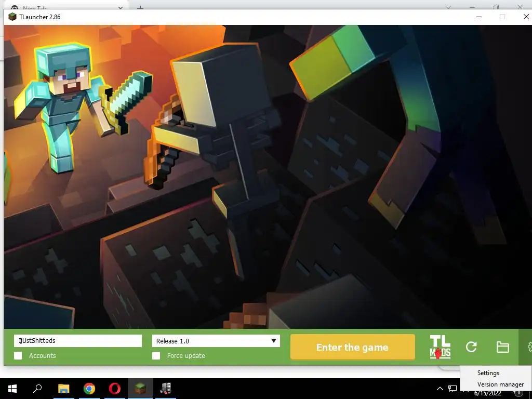
Task: Click the TLauncher title bar logo
Action: pyautogui.click(x=12, y=17)
